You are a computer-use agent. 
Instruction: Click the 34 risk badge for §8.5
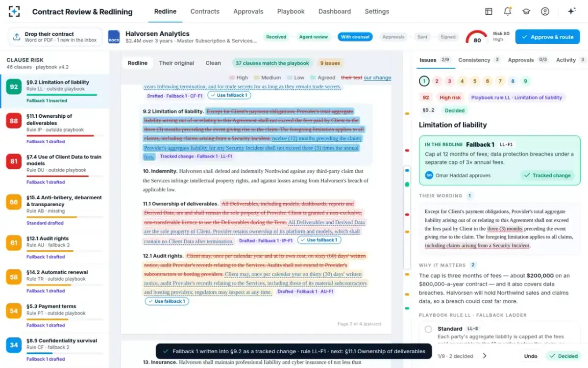click(14, 345)
